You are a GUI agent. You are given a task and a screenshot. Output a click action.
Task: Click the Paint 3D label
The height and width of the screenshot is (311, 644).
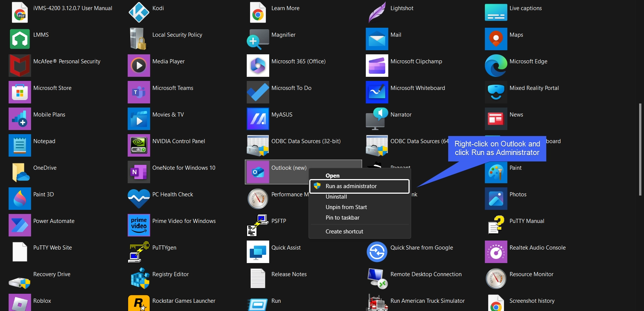43,194
